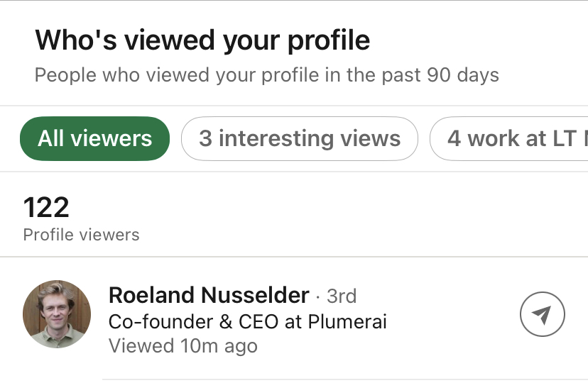Screen dimensions: 588x383
Task: Click the word Roeland in viewer name
Action: click(x=148, y=296)
